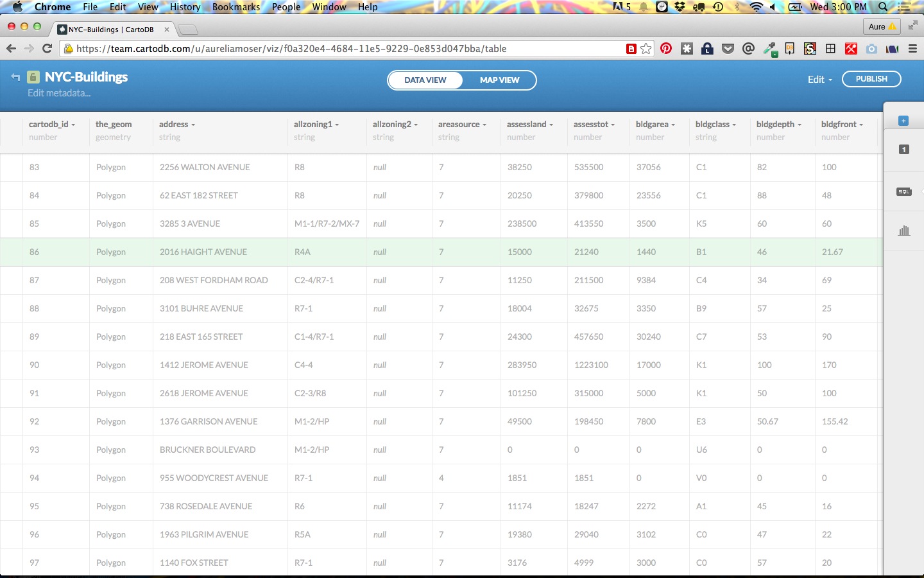Viewport: 924px width, 578px height.
Task: Open the address column dropdown
Action: [177, 125]
